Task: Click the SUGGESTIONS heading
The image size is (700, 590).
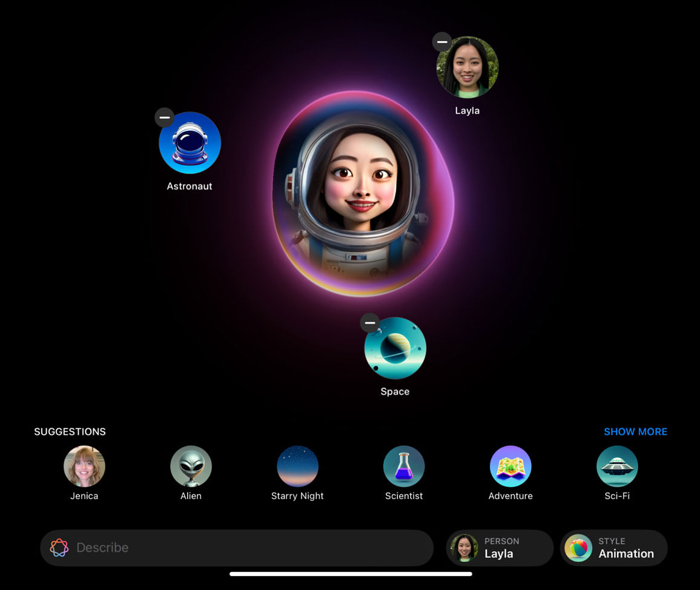Action: coord(70,432)
